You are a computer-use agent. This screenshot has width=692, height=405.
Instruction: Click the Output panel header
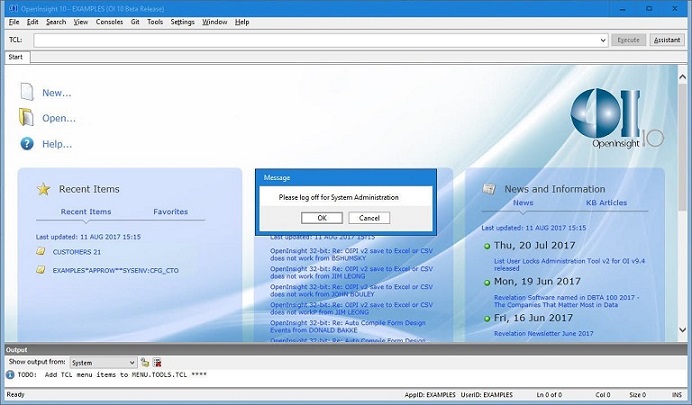346,349
